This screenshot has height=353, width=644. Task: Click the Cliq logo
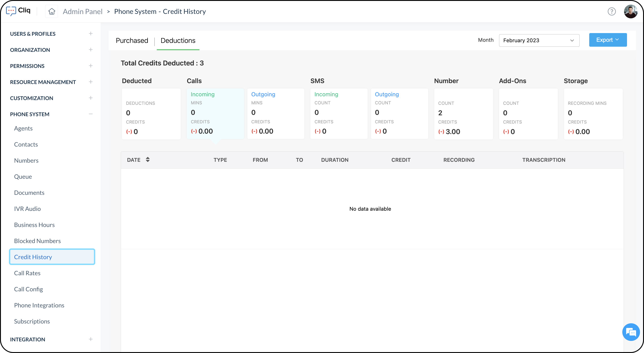(x=18, y=11)
